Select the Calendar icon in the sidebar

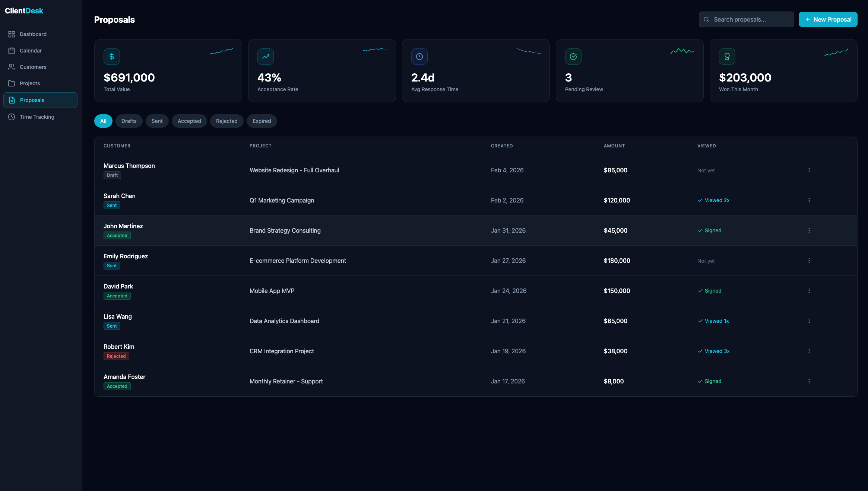[11, 50]
